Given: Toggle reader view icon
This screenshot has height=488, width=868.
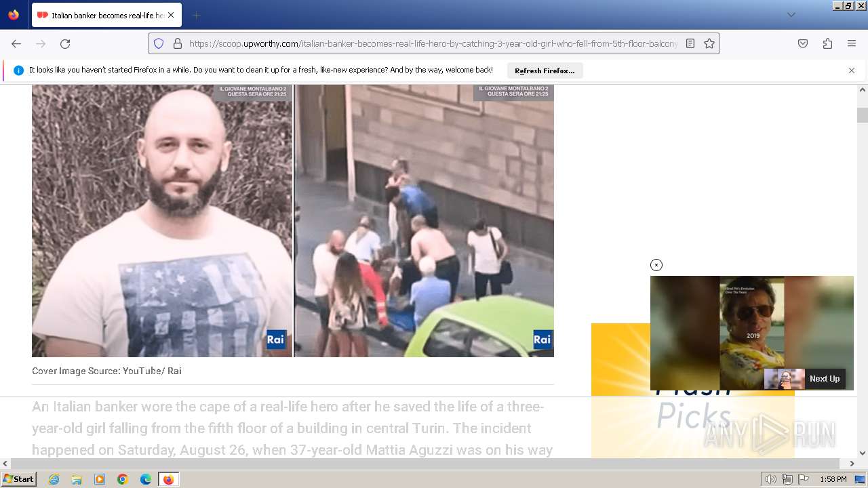Looking at the screenshot, I should (x=690, y=43).
